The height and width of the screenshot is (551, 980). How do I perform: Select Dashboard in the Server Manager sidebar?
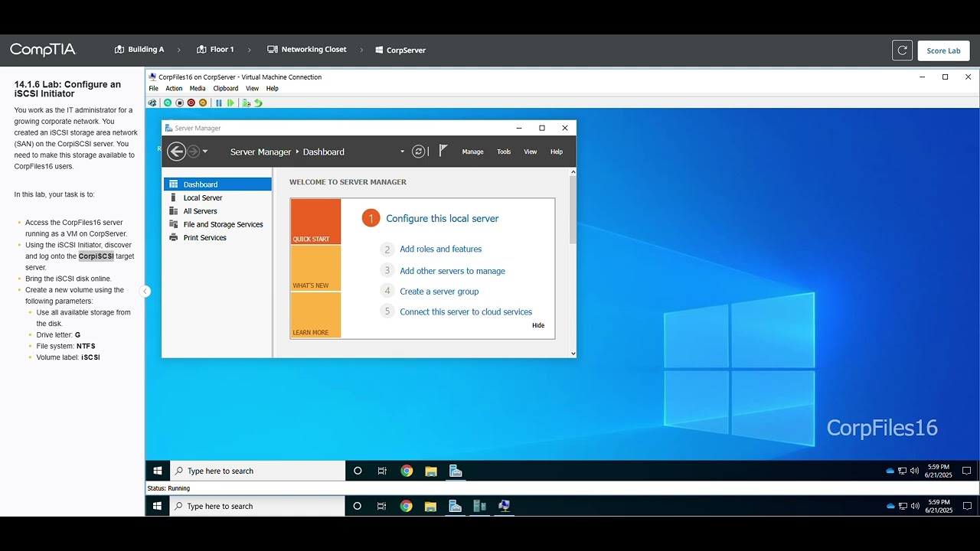tap(217, 184)
